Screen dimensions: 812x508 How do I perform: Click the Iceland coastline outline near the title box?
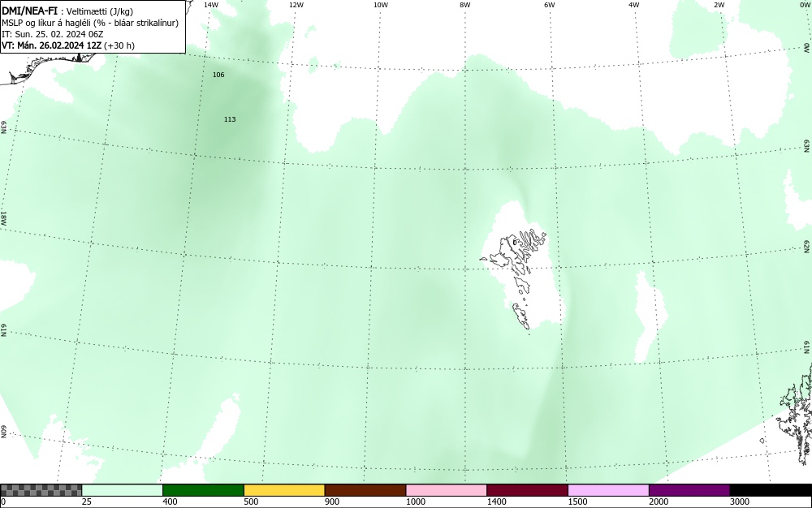[50, 67]
